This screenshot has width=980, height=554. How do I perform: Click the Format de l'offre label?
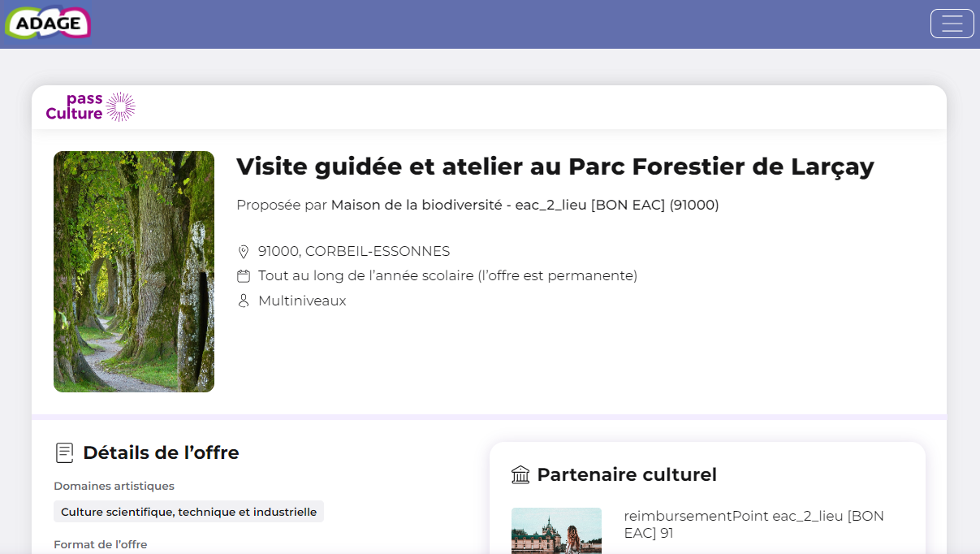point(100,544)
